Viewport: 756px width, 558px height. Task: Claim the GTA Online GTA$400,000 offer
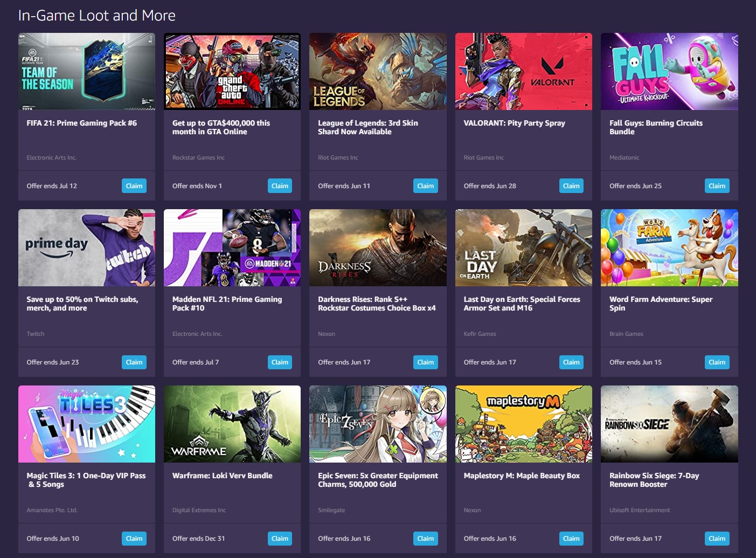pyautogui.click(x=280, y=186)
